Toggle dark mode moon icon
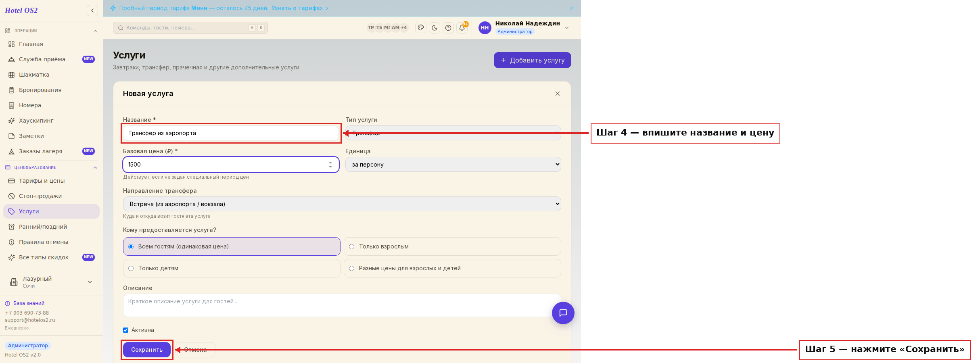The width and height of the screenshot is (980, 363). click(435, 28)
